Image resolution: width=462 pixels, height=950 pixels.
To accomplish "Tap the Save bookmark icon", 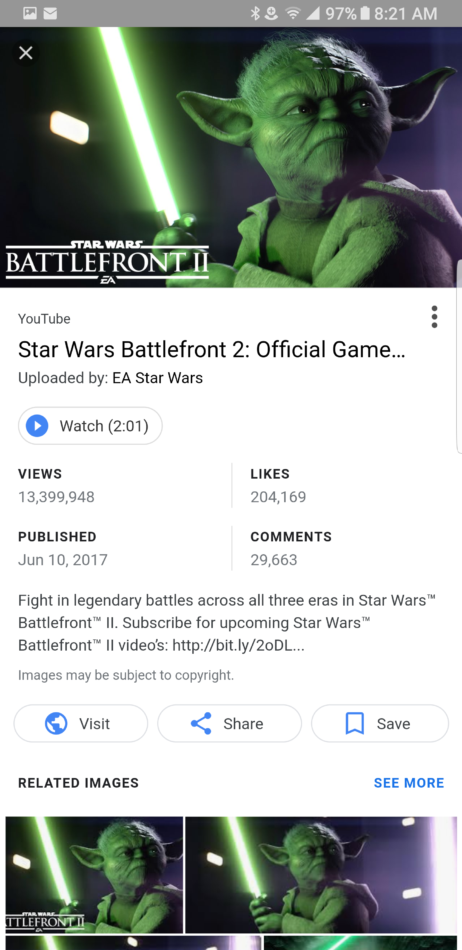I will click(x=355, y=723).
